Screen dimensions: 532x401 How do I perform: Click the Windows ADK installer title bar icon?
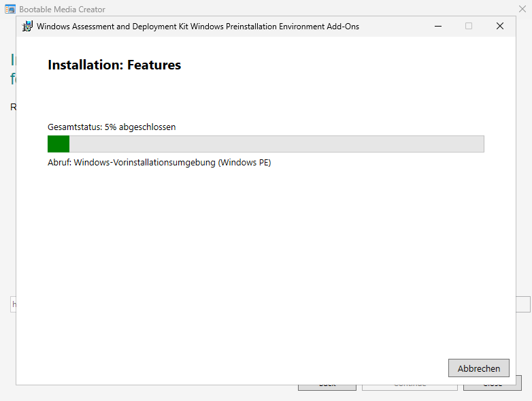click(27, 26)
